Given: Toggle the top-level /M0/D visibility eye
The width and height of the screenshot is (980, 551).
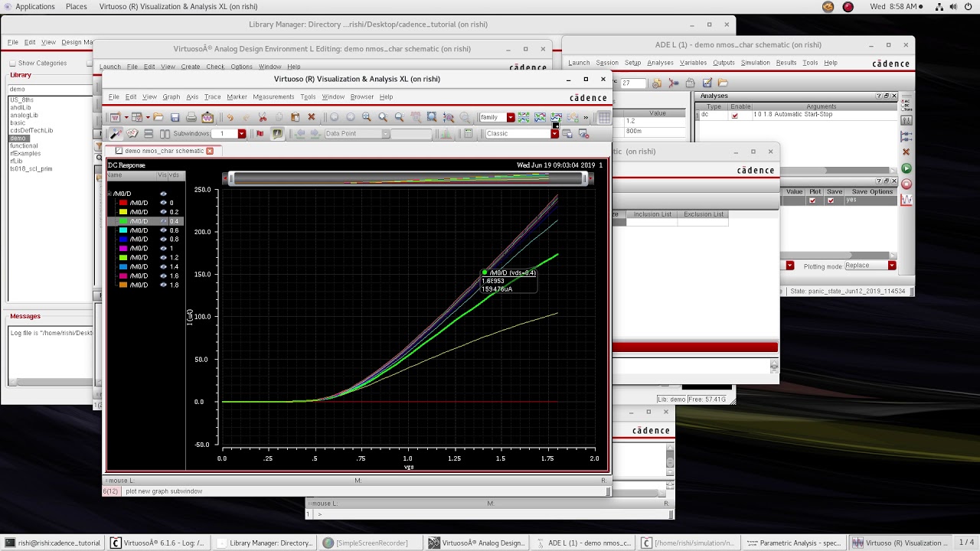Looking at the screenshot, I should click(163, 194).
